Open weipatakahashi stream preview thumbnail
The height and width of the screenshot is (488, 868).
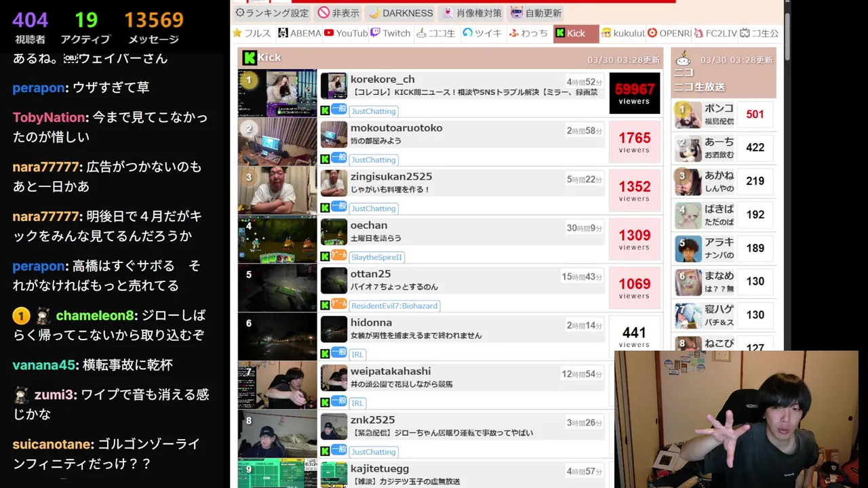click(x=277, y=386)
